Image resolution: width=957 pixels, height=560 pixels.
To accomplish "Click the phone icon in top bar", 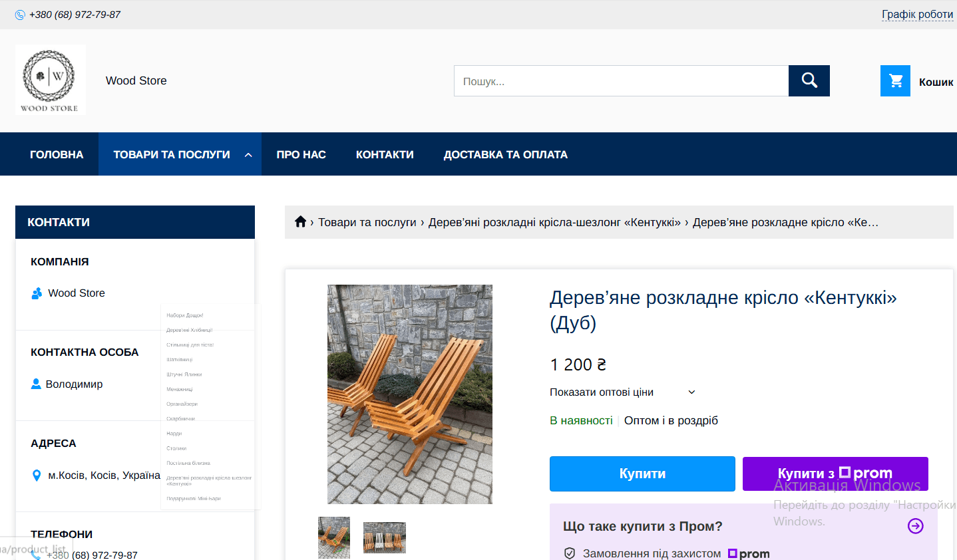I will coord(20,15).
